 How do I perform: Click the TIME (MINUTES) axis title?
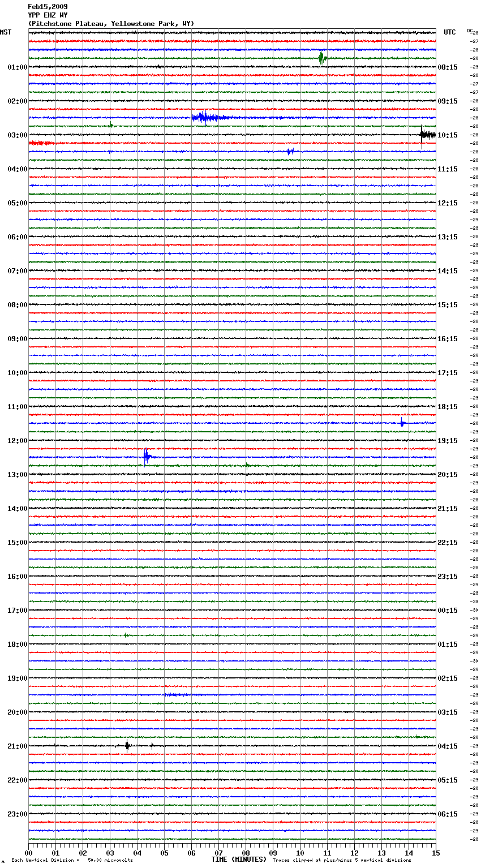(239, 860)
